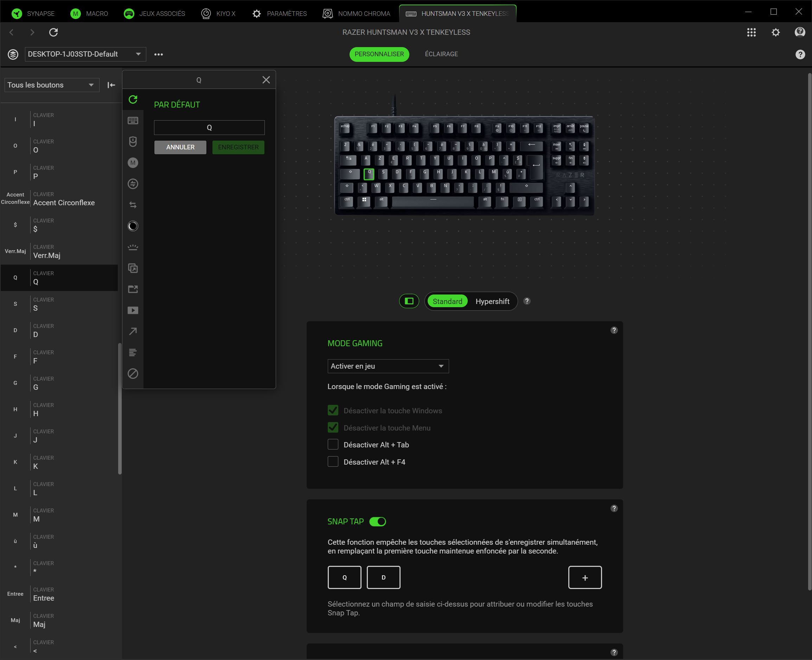
Task: Uncheck Désactiver la touche Windows
Action: pos(333,410)
